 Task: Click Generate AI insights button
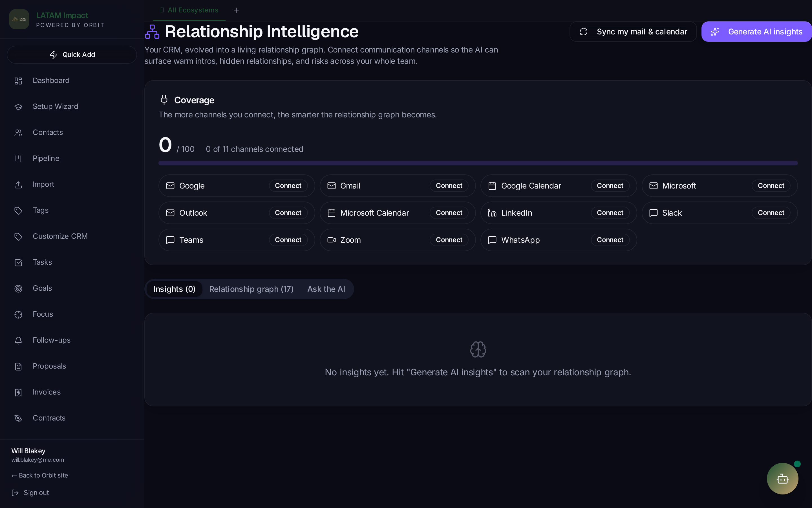click(756, 32)
